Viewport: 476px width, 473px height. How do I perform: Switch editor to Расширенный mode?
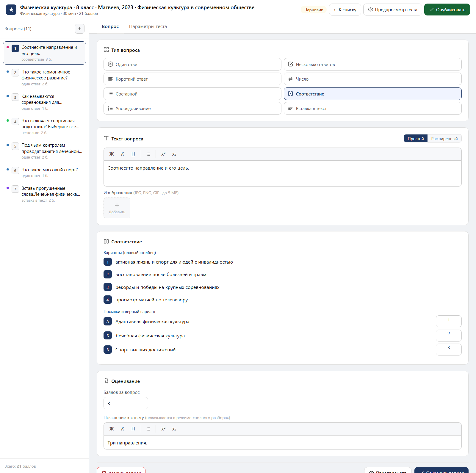444,139
